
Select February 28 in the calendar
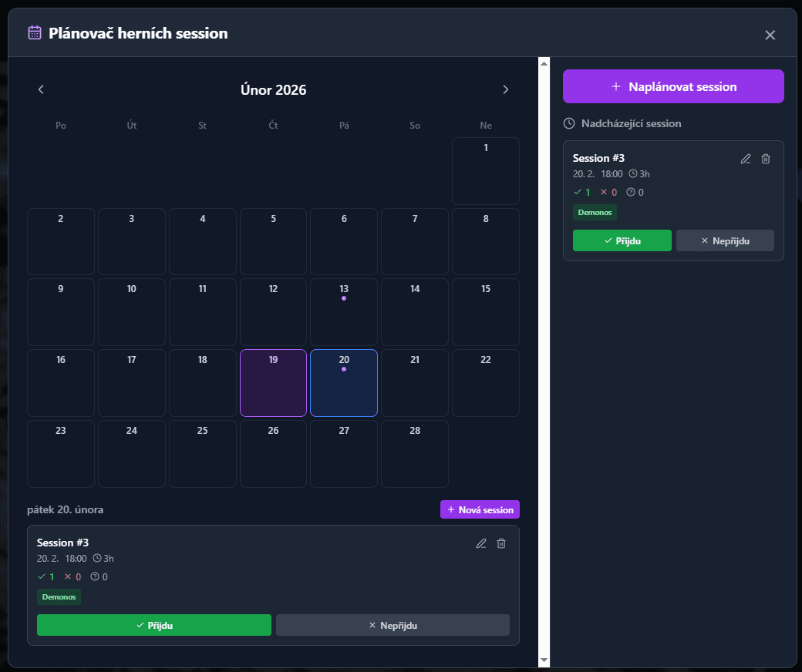[x=415, y=454]
